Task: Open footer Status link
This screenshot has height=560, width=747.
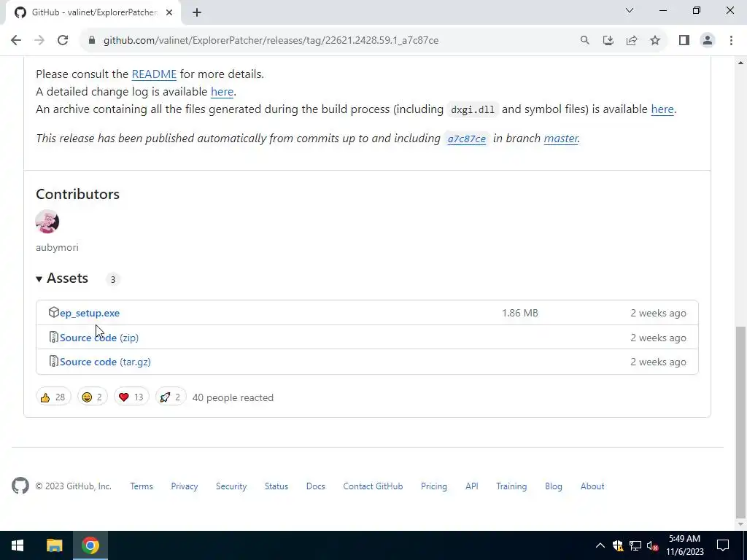Action: [x=276, y=486]
